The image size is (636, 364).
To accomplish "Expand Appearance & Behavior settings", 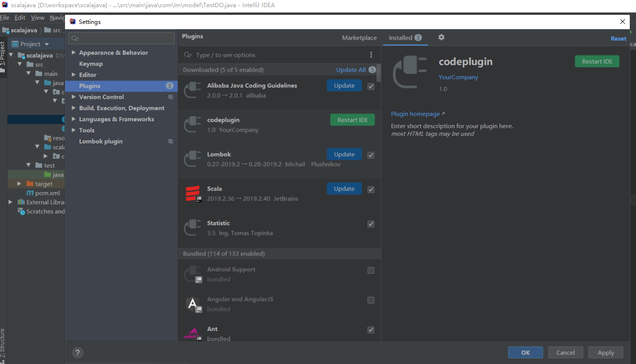I will pos(74,53).
